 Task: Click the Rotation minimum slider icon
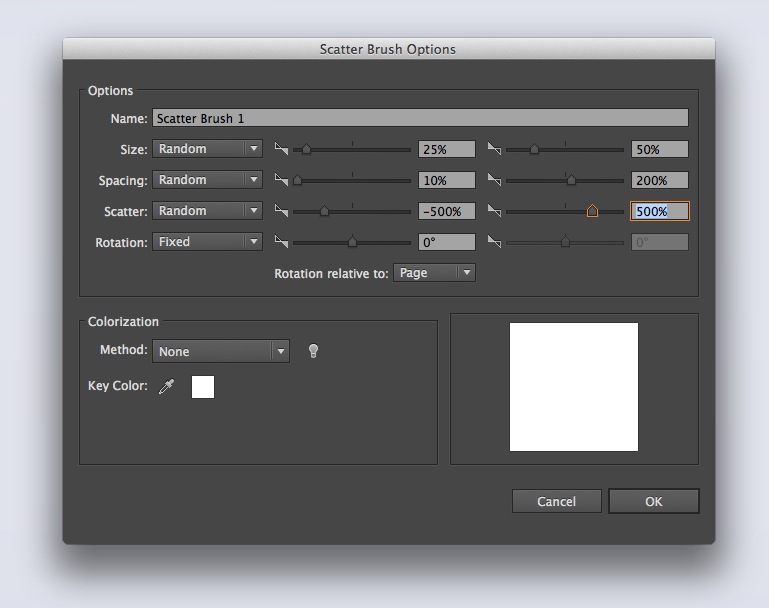[x=281, y=242]
